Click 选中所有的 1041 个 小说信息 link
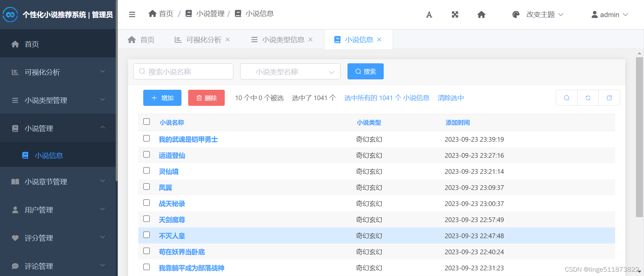The height and width of the screenshot is (276, 644). [387, 98]
